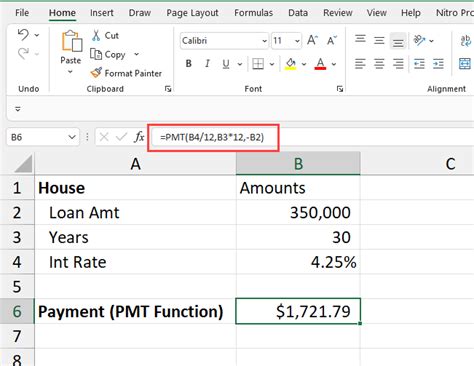The image size is (474, 366).
Task: Click the Select All corner triangle
Action: coord(23,163)
